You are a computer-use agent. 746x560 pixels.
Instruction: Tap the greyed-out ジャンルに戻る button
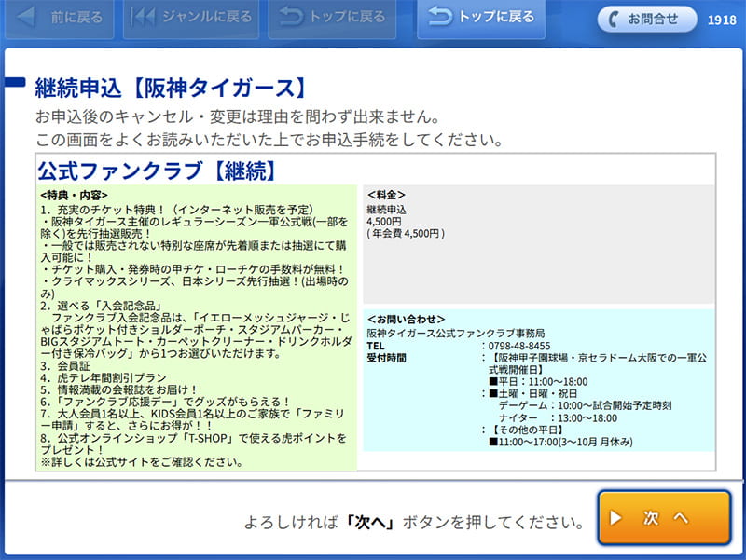(x=191, y=18)
